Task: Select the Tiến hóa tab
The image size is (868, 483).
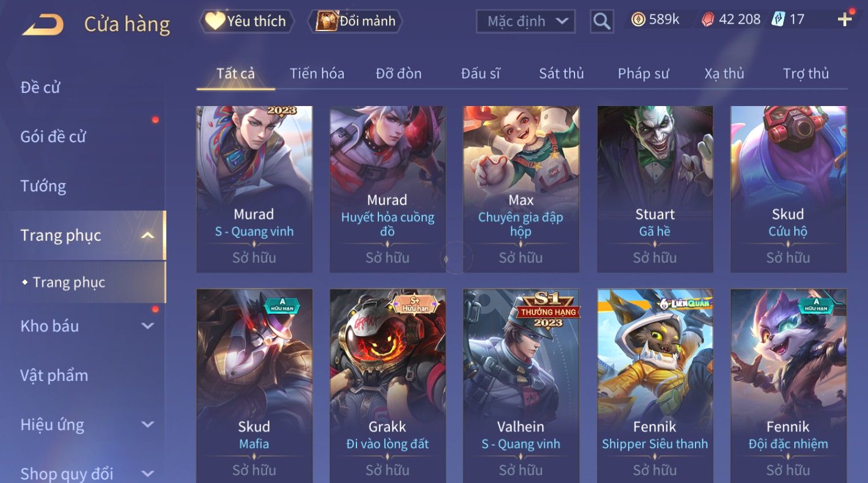Action: (317, 73)
